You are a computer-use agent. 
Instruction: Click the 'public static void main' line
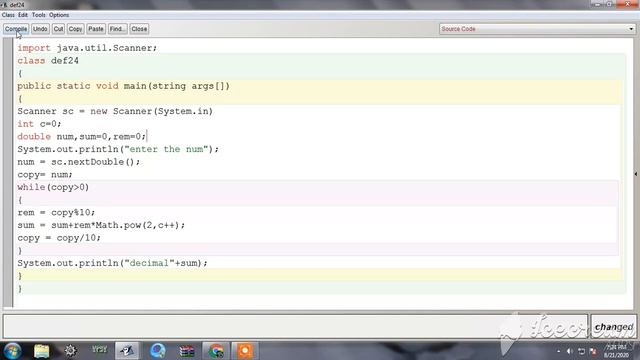[x=123, y=86]
